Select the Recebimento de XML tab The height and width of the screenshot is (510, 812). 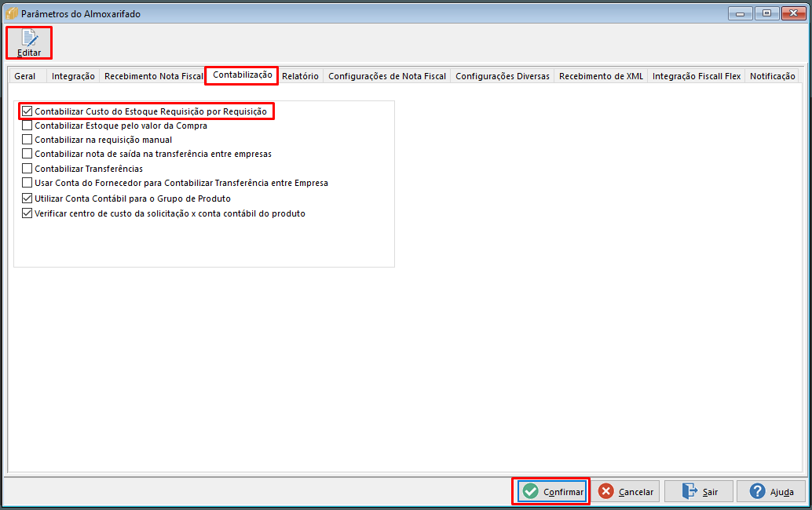coord(601,76)
